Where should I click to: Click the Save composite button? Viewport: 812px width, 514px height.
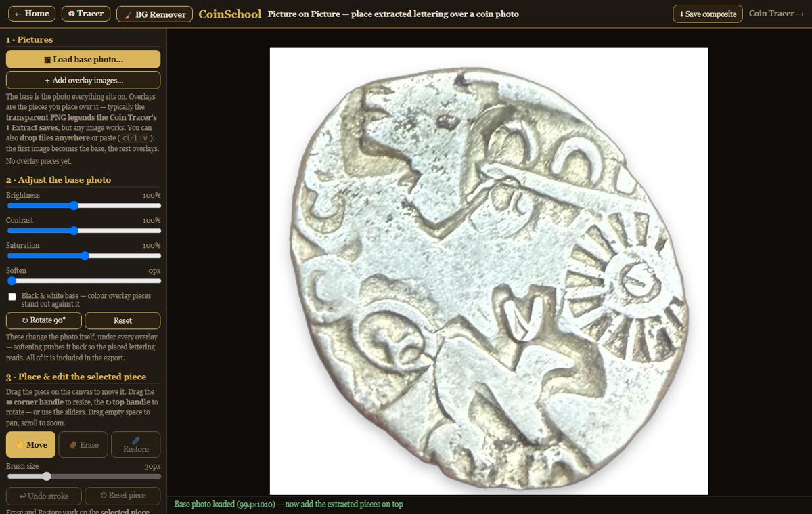point(708,14)
